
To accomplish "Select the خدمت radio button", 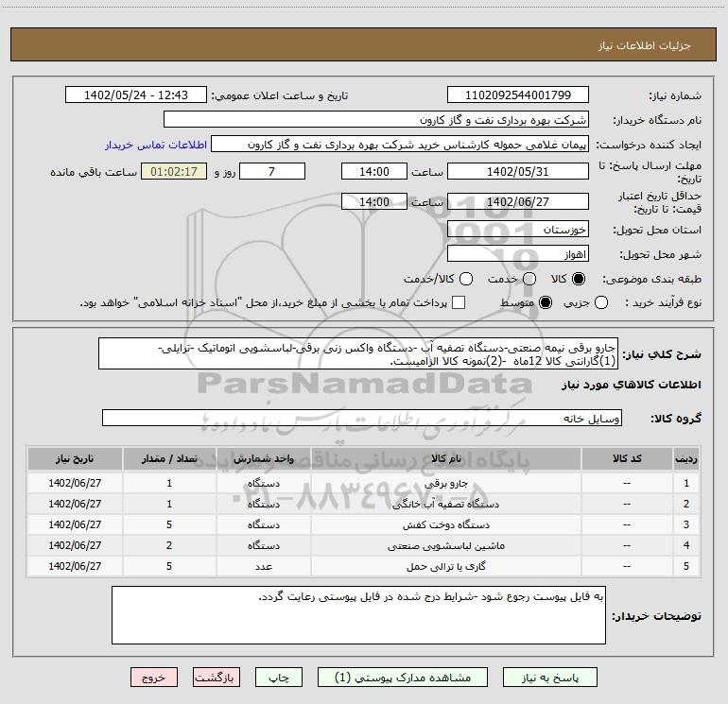I will [529, 279].
